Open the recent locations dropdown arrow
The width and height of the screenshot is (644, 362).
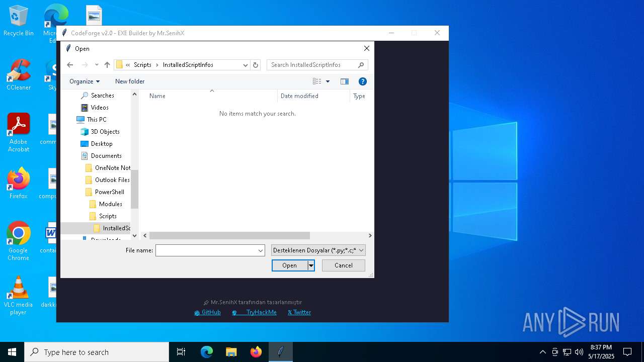click(97, 65)
